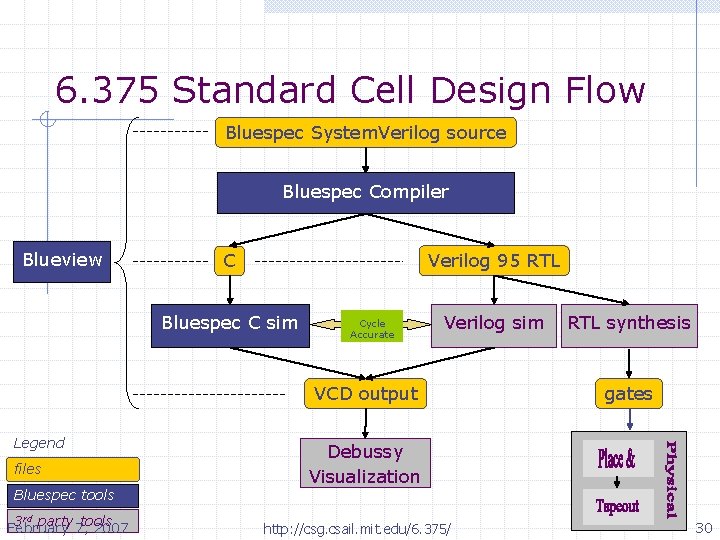The width and height of the screenshot is (720, 540).
Task: Select the small C file box
Action: pyautogui.click(x=229, y=261)
